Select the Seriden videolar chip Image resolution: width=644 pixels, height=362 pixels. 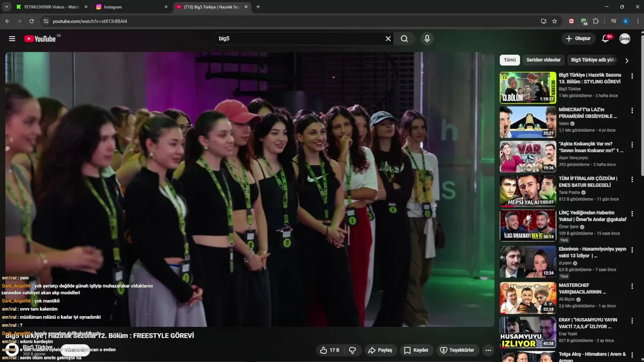pos(543,60)
